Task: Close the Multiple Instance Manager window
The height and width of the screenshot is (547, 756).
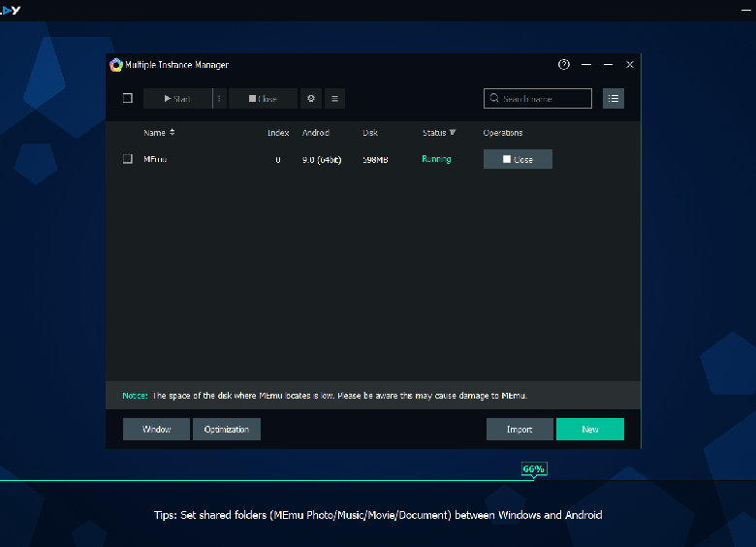Action: point(630,65)
